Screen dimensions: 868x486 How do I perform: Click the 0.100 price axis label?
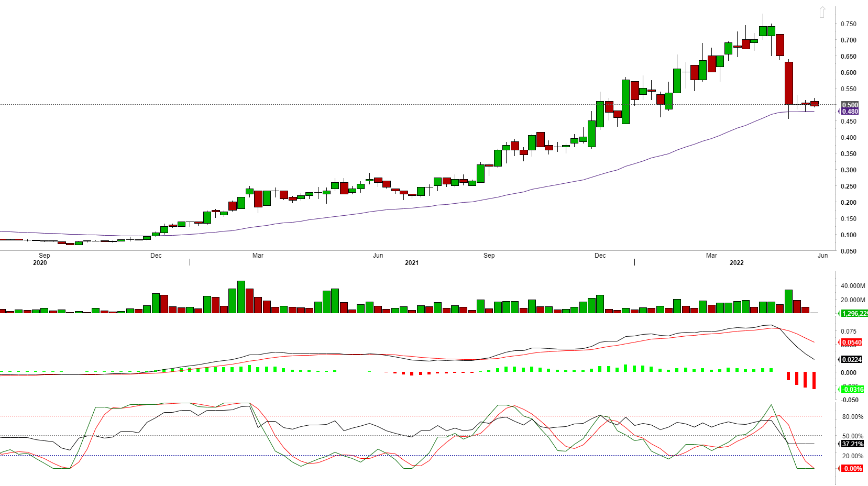click(849, 235)
